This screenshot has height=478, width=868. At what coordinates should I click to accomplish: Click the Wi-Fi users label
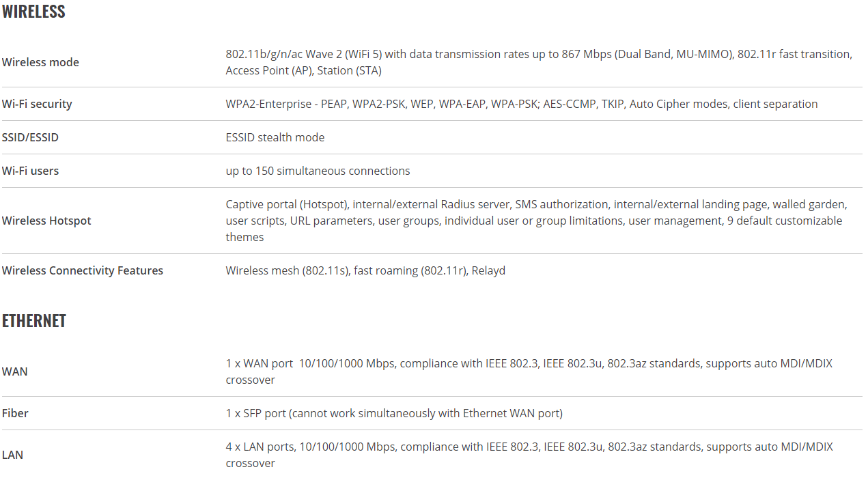[30, 171]
